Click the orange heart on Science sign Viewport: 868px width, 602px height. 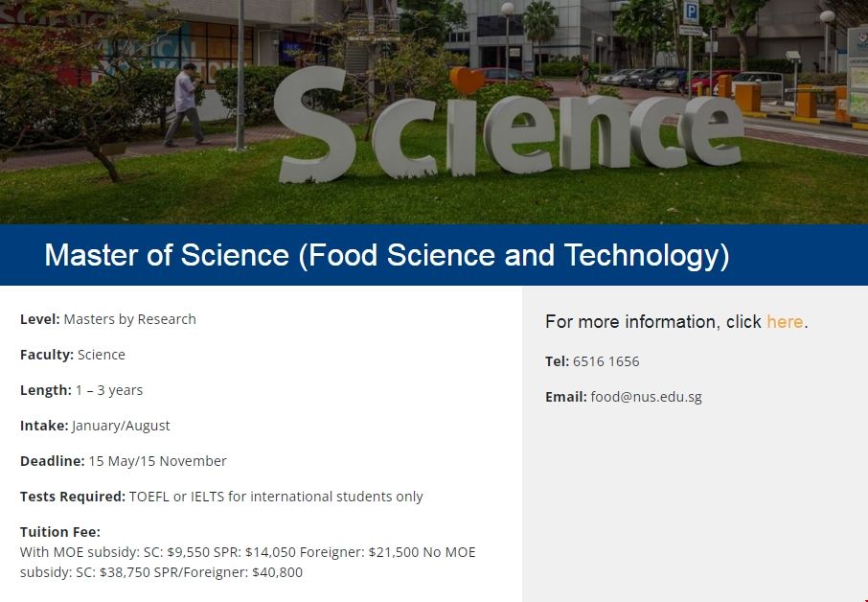[x=467, y=81]
